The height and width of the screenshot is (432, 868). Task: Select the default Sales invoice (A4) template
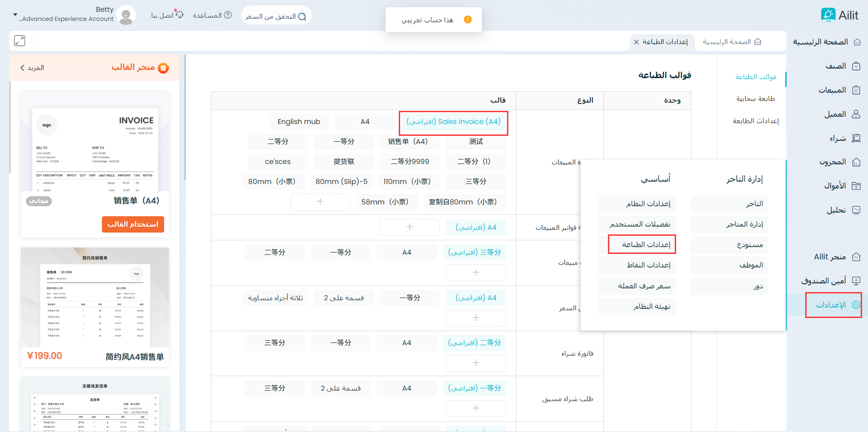453,122
